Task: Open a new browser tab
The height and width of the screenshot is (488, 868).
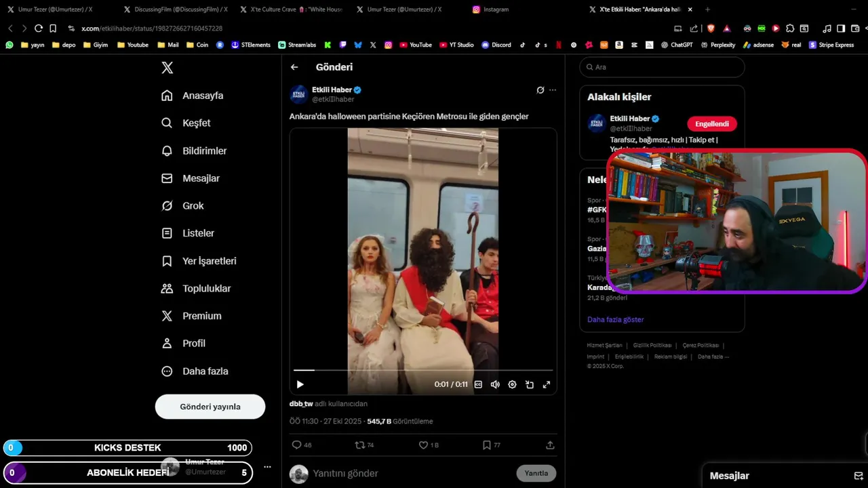Action: [707, 9]
